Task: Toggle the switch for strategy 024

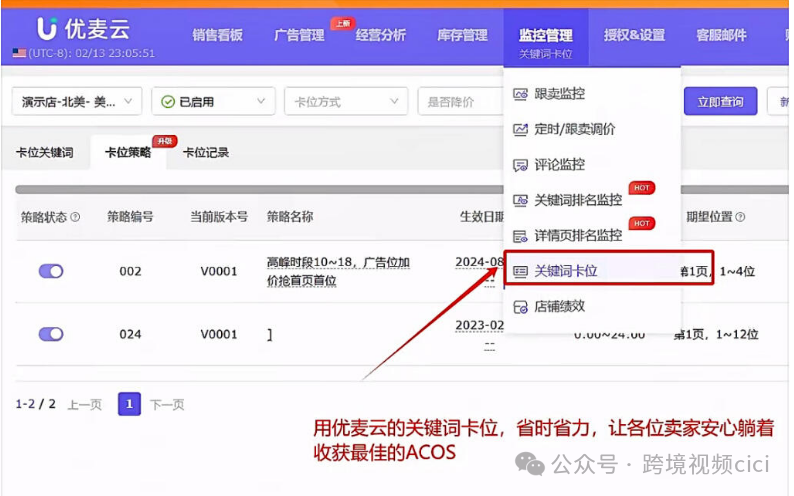Action: 51,334
